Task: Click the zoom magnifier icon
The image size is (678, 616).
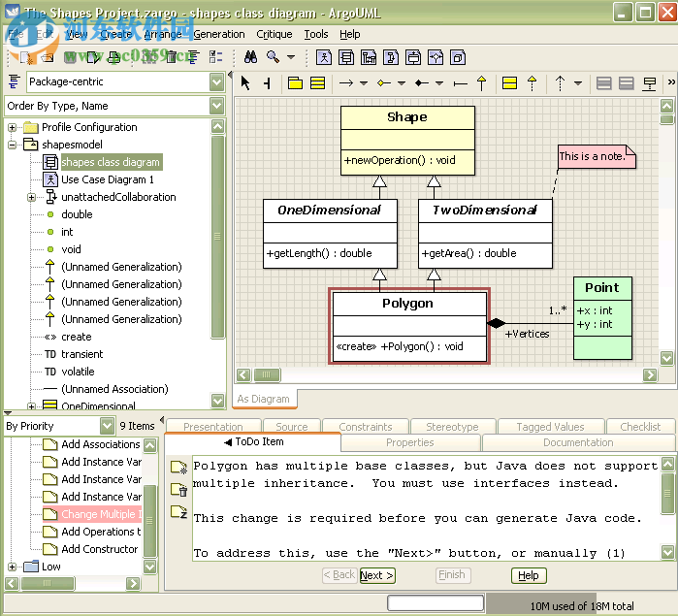Action: pyautogui.click(x=274, y=57)
